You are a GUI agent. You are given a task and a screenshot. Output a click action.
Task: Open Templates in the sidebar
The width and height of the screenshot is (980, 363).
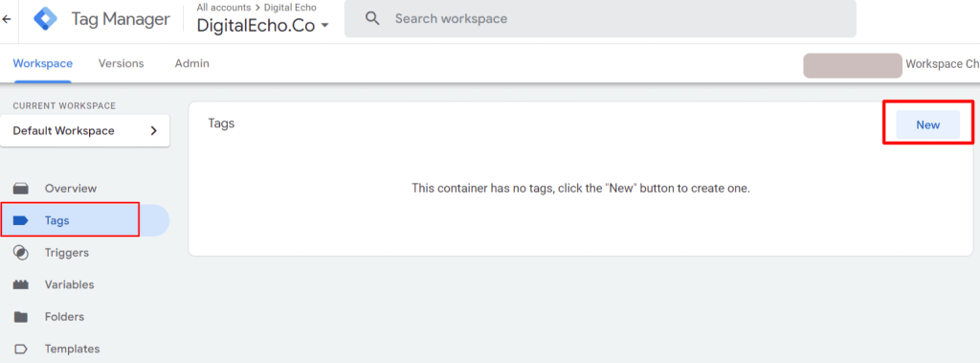click(72, 349)
